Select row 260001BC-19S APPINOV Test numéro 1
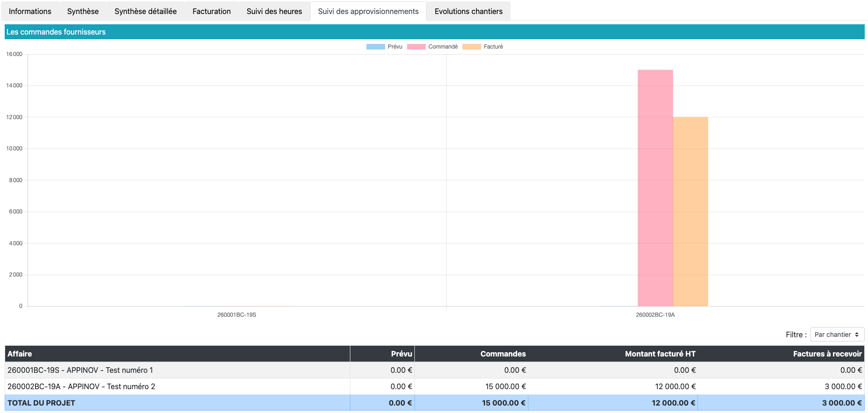This screenshot has height=413, width=868. (x=80, y=370)
